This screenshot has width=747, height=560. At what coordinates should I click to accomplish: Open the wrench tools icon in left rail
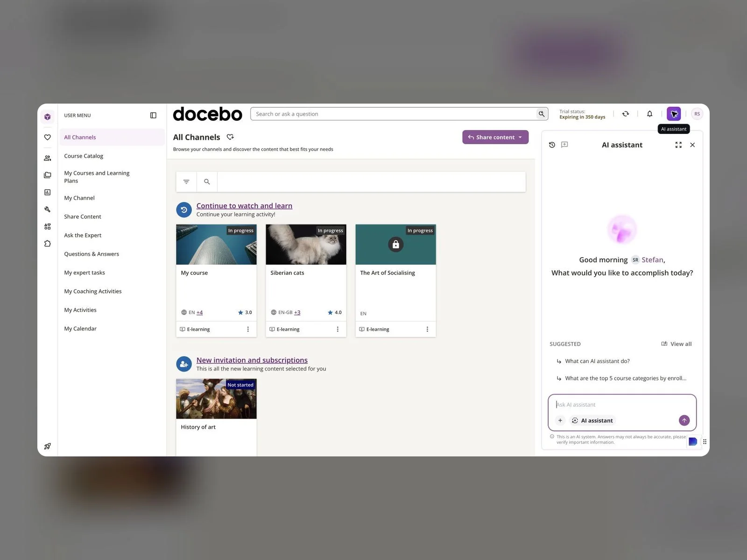point(48,210)
